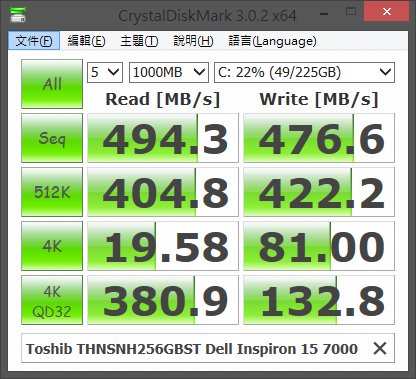
Task: Click the 4K write result 81.00
Action: pyautogui.click(x=319, y=246)
